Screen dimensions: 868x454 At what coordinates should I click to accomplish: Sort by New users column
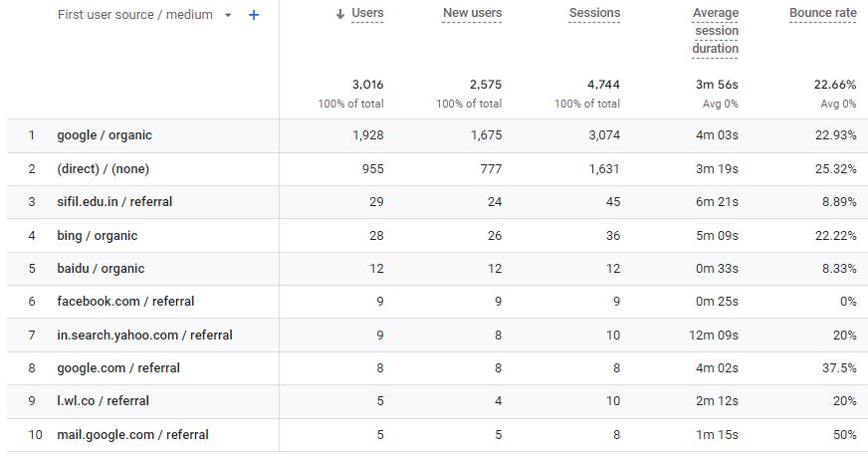coord(472,13)
